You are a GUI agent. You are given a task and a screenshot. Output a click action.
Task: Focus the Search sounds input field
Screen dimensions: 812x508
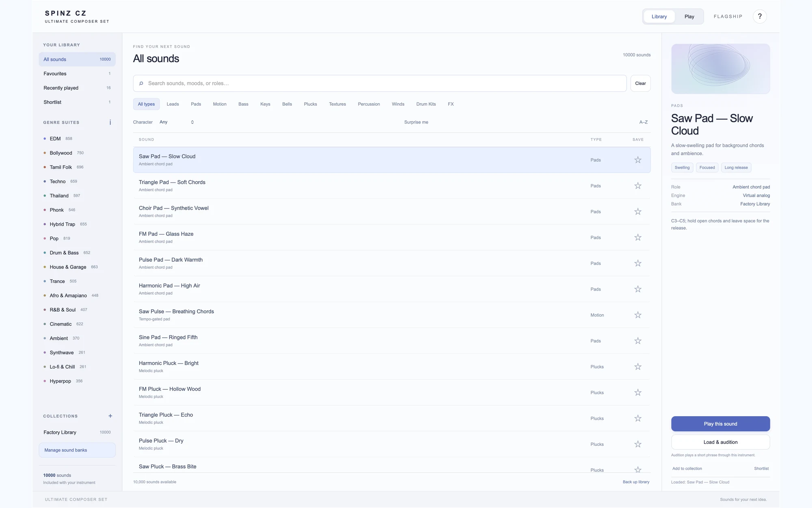(x=380, y=83)
